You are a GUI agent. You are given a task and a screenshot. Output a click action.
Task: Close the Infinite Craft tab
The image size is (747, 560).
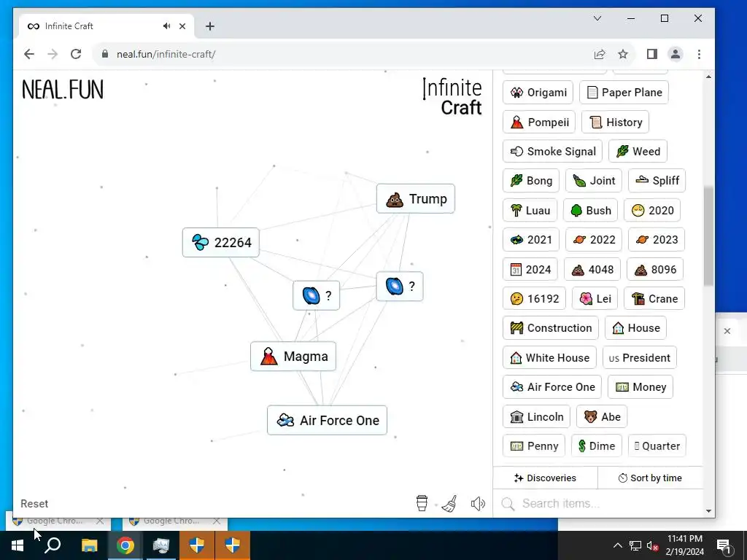182,26
